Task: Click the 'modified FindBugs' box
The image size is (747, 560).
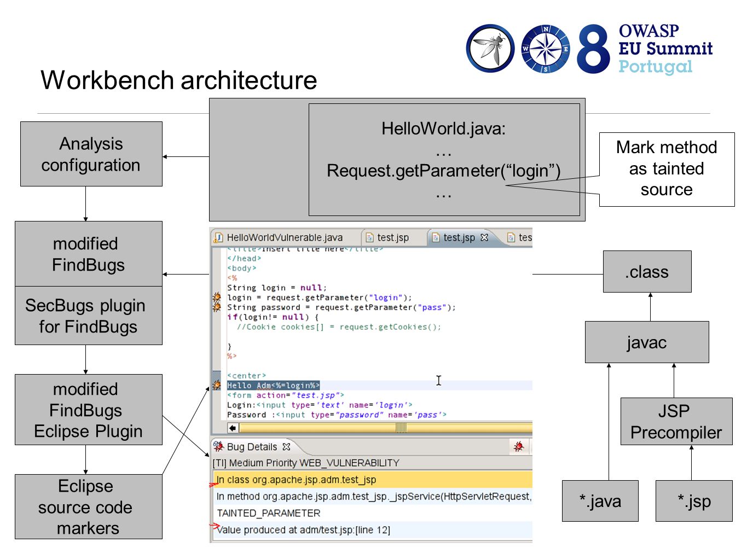Action: 89,254
